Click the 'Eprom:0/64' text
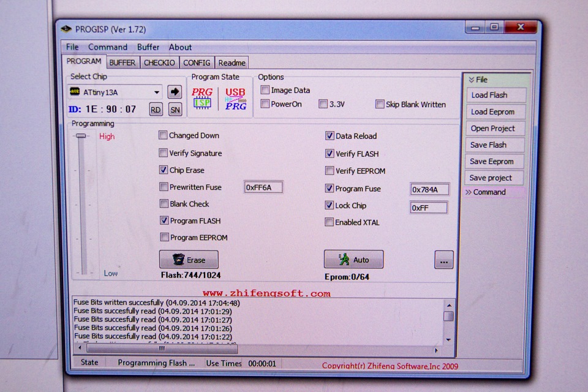Screen dimensions: 588x392 click(x=347, y=277)
